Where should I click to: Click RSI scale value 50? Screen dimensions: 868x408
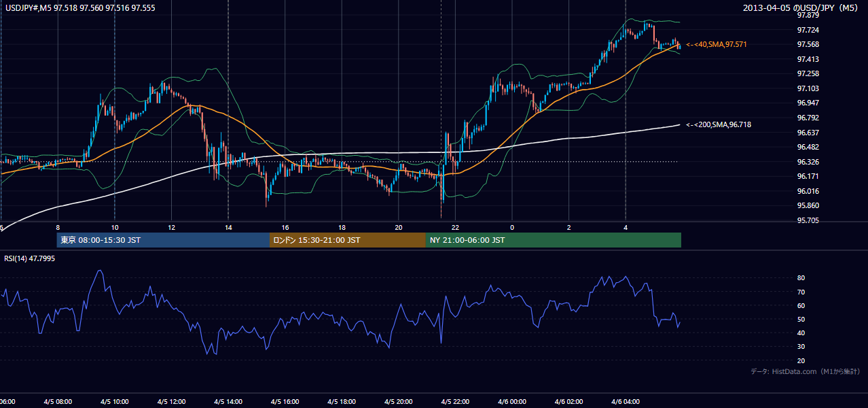pyautogui.click(x=801, y=319)
